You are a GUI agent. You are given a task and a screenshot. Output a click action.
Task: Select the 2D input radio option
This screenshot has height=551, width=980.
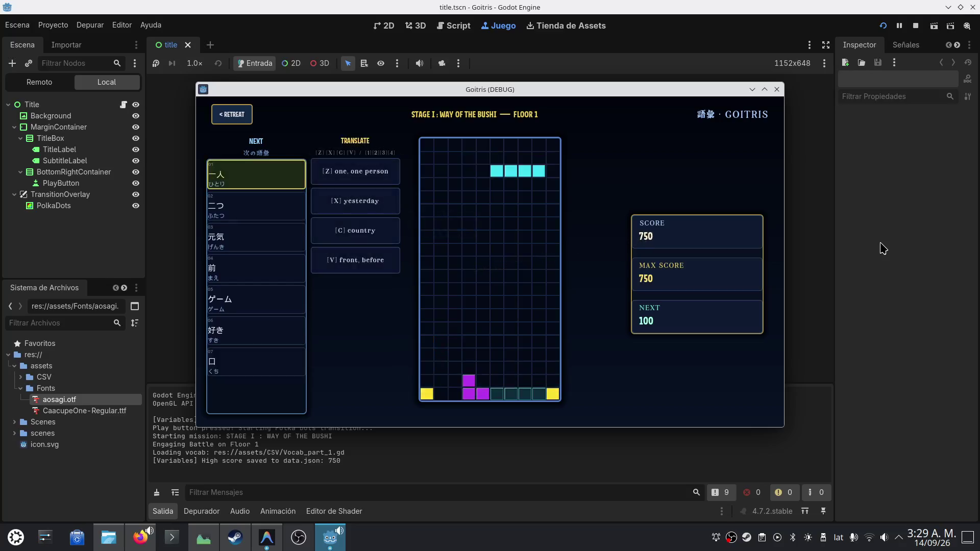click(291, 63)
